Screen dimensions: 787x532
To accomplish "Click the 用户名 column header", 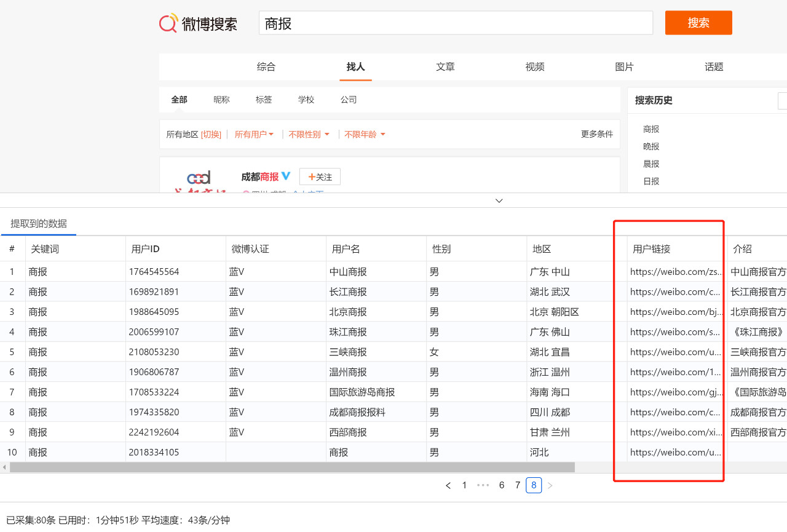I will [x=376, y=249].
